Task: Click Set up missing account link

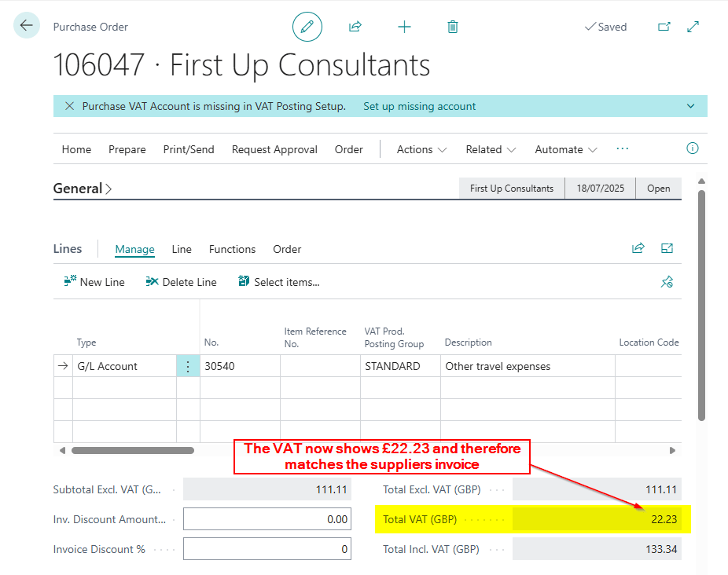Action: 419,106
